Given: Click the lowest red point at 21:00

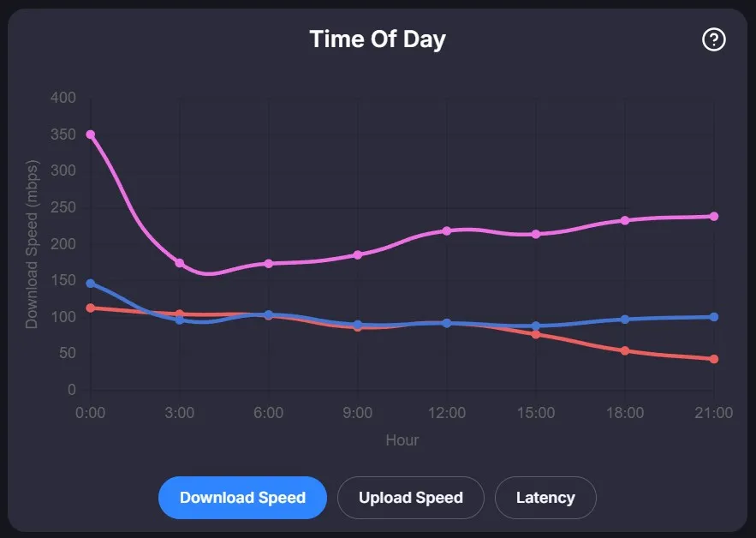Looking at the screenshot, I should pos(715,359).
